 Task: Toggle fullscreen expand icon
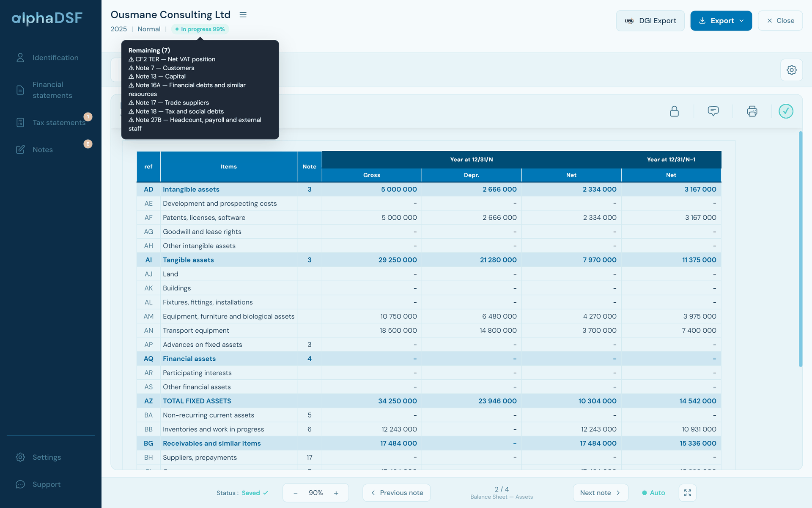(687, 493)
